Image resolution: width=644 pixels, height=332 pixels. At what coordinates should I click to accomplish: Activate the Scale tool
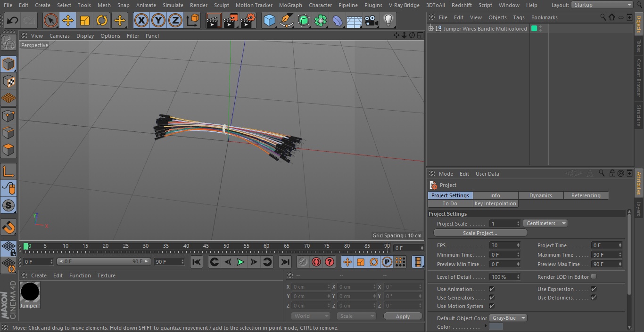click(85, 20)
